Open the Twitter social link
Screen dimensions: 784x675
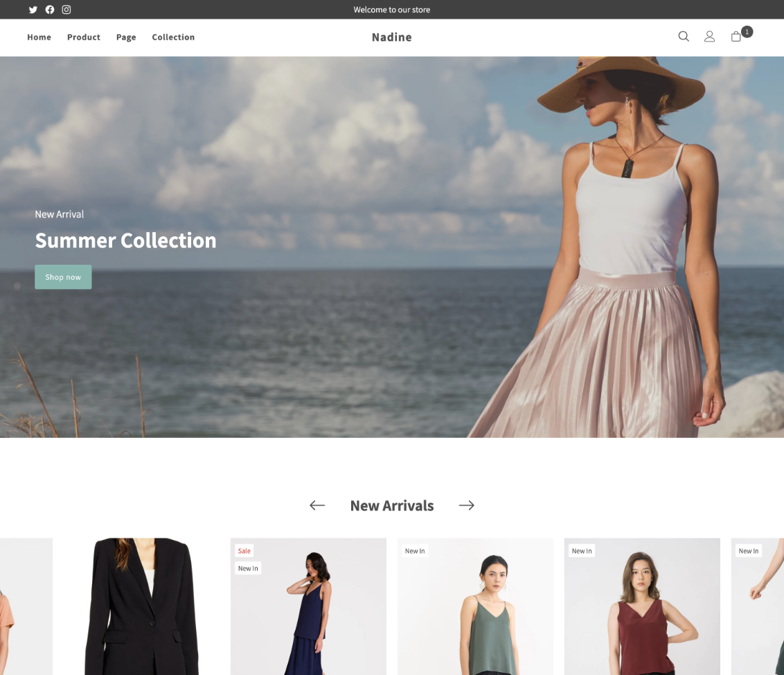tap(33, 10)
